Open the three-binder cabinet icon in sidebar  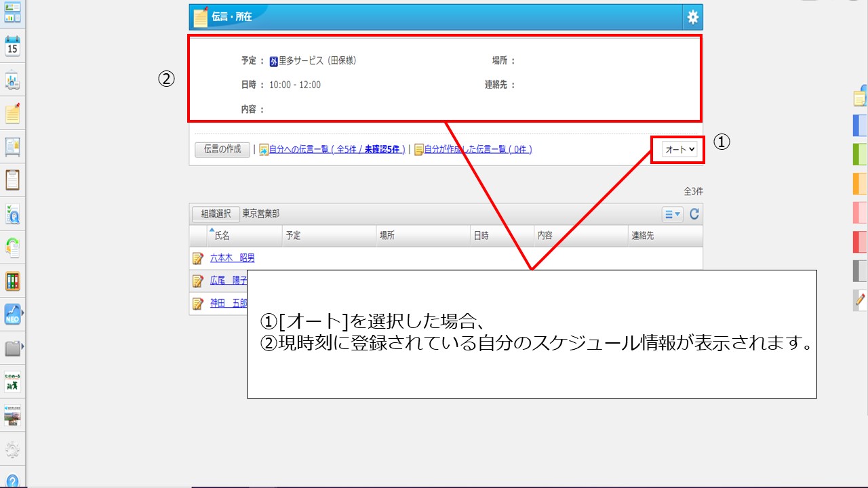coord(12,281)
